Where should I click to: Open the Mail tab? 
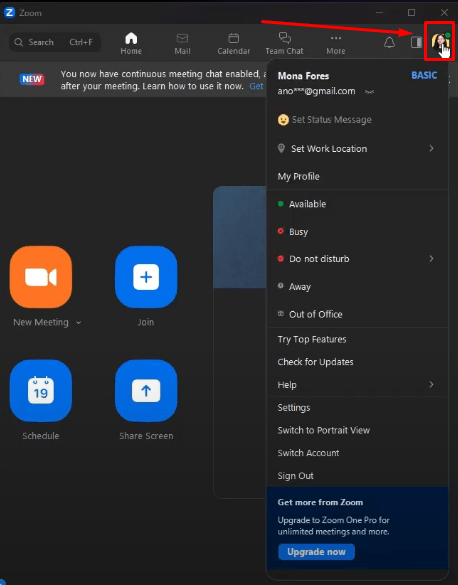pyautogui.click(x=182, y=44)
